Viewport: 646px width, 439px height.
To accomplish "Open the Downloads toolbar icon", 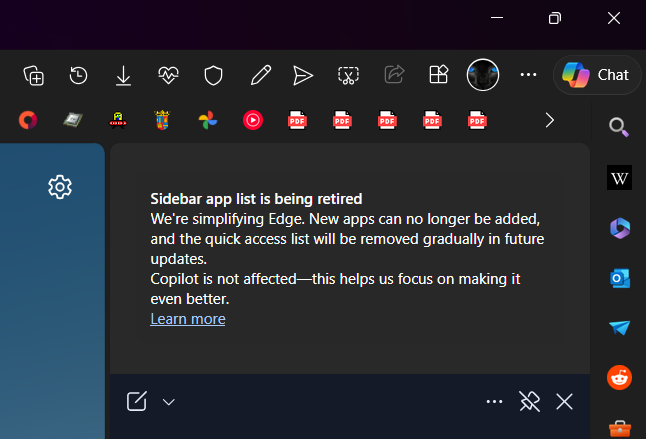I will coord(124,75).
